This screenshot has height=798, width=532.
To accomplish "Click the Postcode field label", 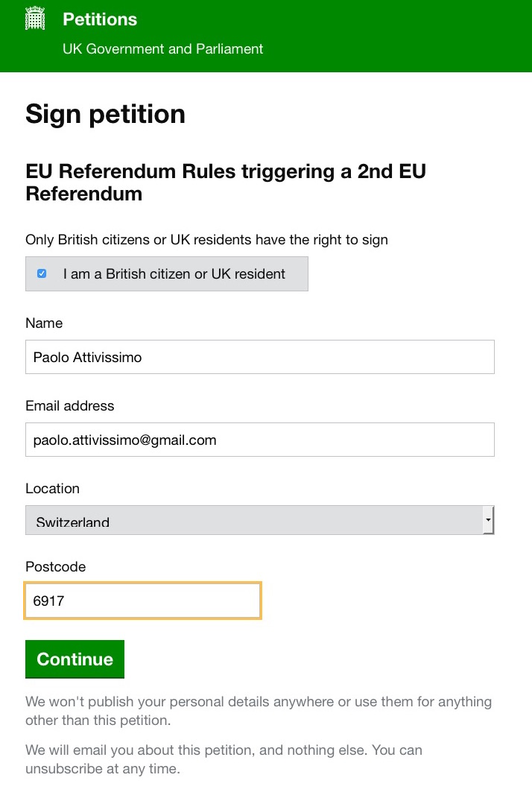I will click(x=55, y=567).
